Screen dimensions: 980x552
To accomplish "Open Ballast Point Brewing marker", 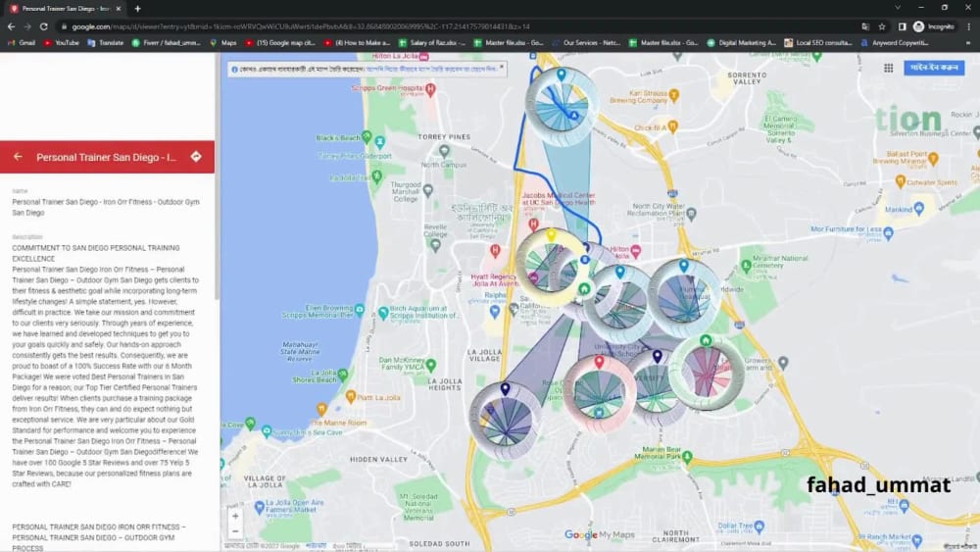I will pyautogui.click(x=933, y=159).
